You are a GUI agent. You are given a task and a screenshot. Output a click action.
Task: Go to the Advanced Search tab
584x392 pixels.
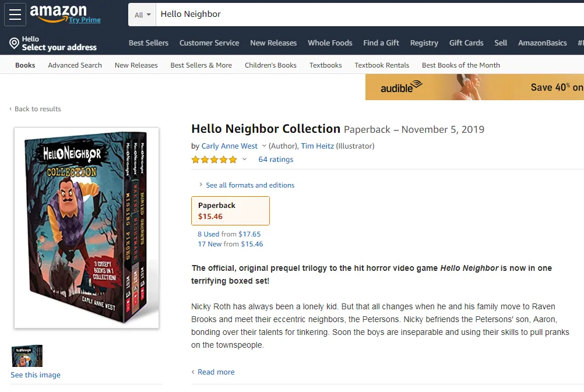[x=75, y=65]
